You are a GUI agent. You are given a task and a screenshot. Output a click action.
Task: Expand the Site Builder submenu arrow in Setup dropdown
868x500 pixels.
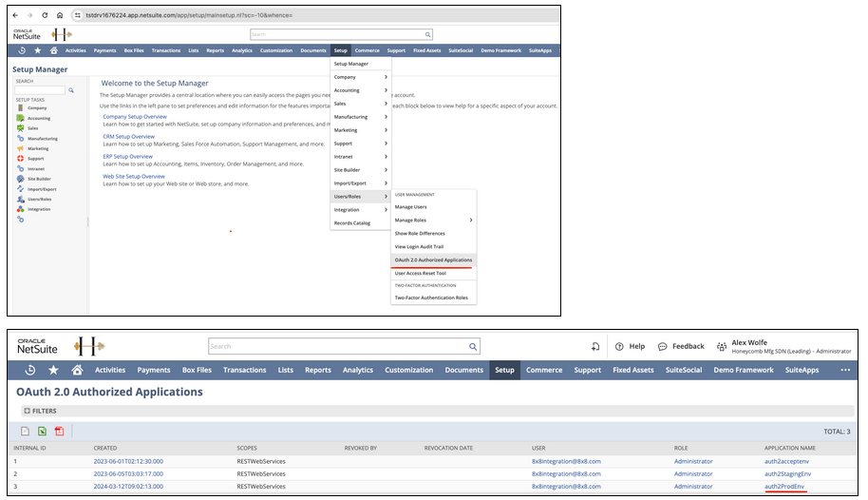point(386,170)
